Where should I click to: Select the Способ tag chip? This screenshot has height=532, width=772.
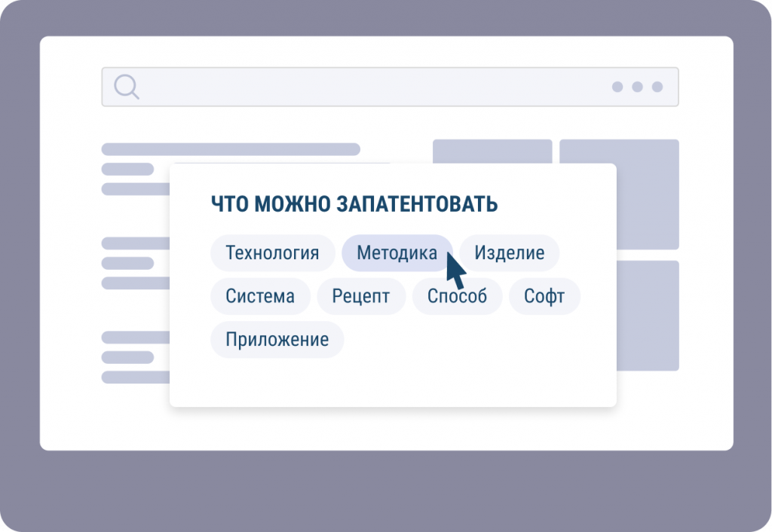(457, 296)
